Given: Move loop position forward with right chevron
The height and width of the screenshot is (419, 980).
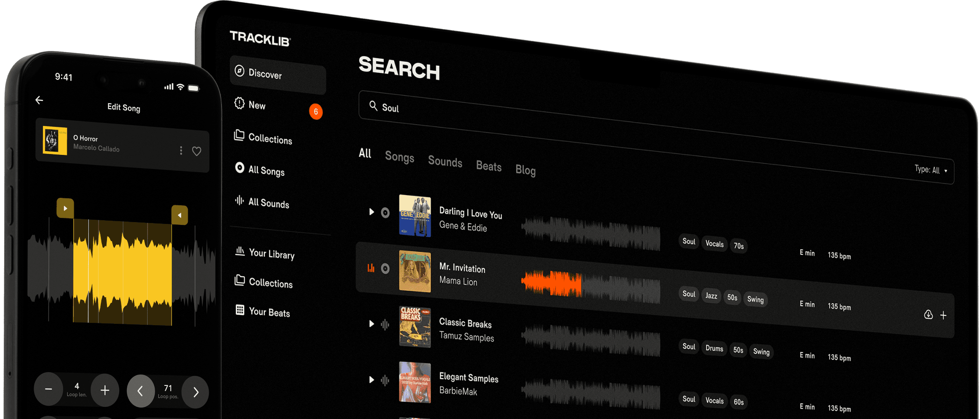Looking at the screenshot, I should point(195,392).
